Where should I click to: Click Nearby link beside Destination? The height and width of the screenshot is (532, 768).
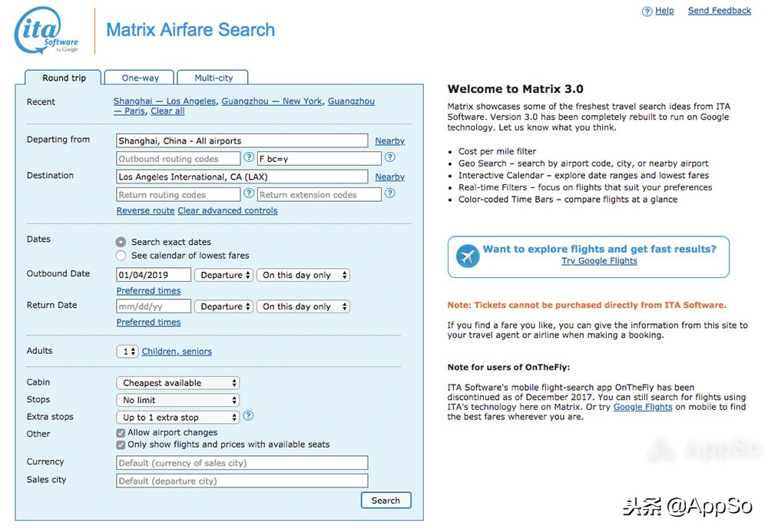tap(390, 177)
